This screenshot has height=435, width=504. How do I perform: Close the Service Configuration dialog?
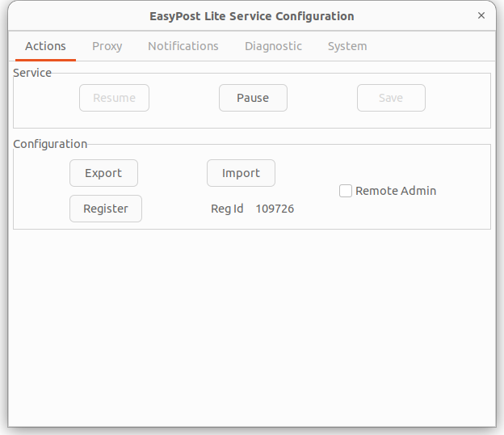tap(481, 15)
